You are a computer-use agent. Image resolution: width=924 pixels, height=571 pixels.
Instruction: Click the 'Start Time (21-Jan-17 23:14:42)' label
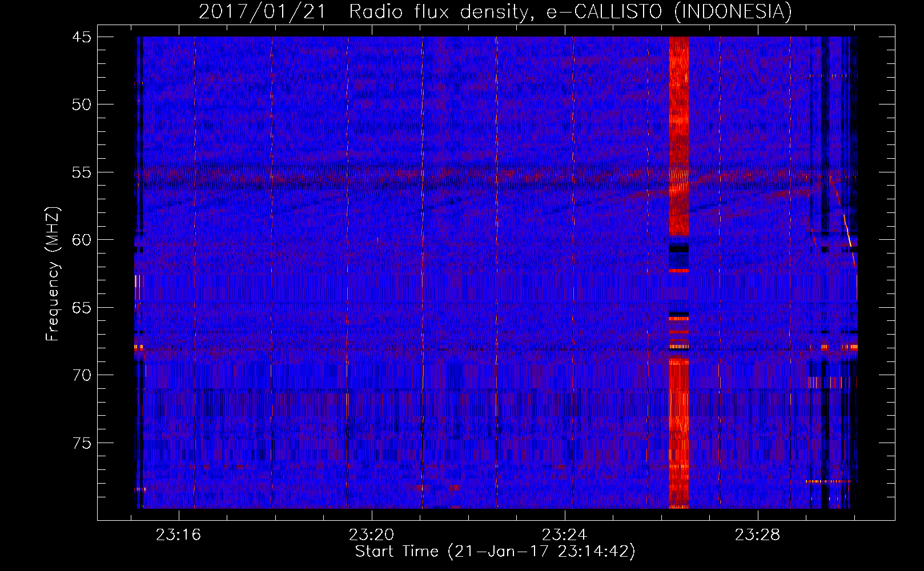pyautogui.click(x=495, y=552)
